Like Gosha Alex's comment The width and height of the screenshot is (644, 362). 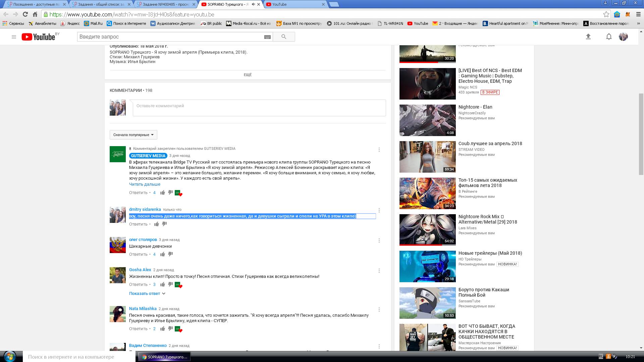[162, 285]
